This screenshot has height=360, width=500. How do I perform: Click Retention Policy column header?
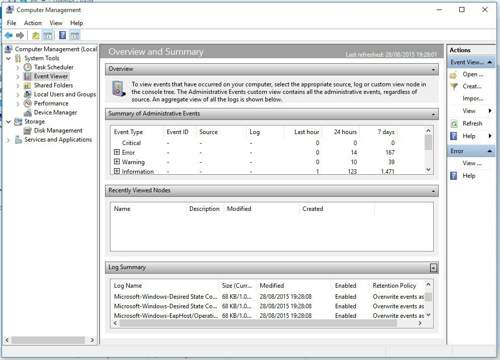click(x=394, y=286)
